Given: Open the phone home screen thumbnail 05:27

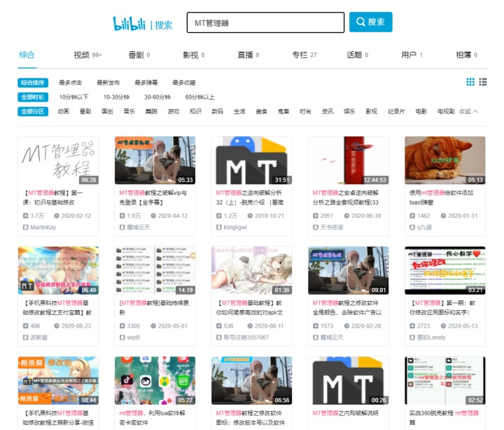Looking at the screenshot, I should tap(155, 380).
